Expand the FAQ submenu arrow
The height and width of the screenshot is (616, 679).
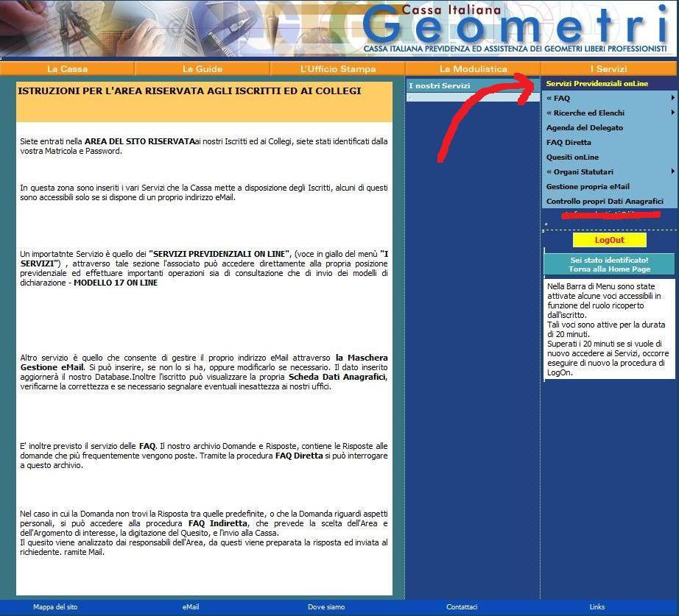[672, 98]
